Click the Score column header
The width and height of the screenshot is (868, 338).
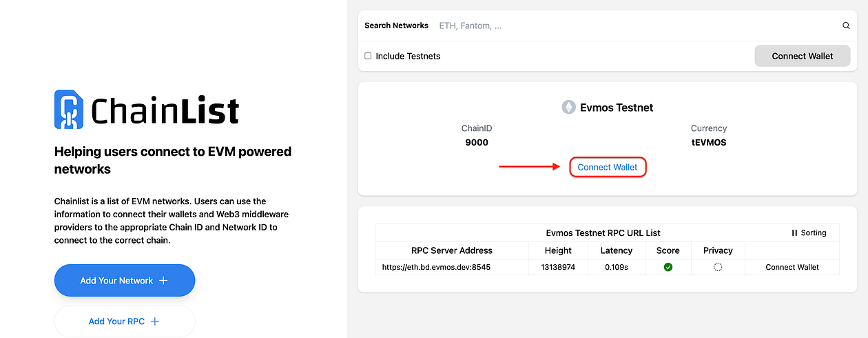coord(668,250)
